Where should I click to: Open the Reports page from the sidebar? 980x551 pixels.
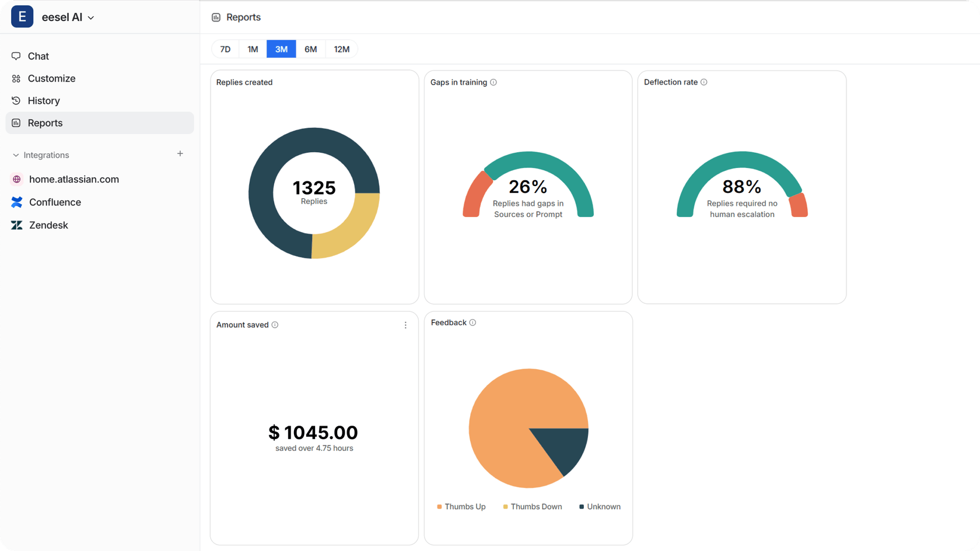point(44,123)
